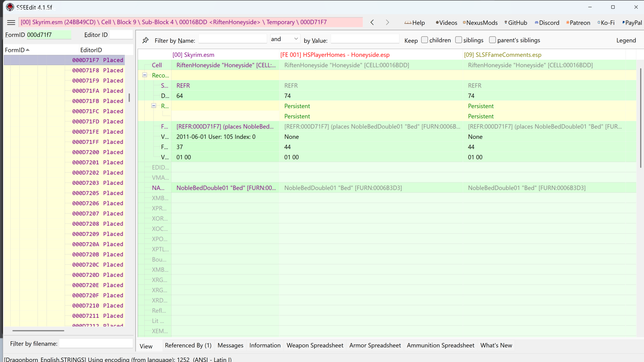The width and height of the screenshot is (644, 362).
Task: Open the Weapon Spreadsheet tab
Action: point(315,345)
